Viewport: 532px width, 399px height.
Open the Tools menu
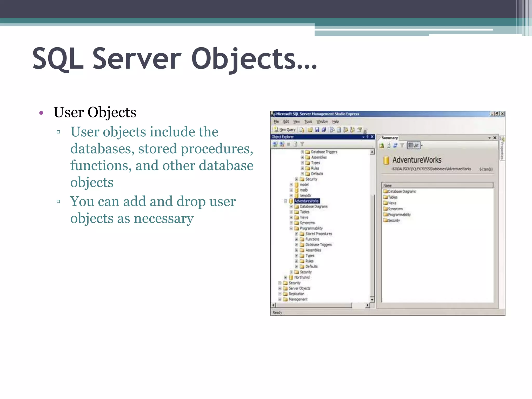click(308, 122)
